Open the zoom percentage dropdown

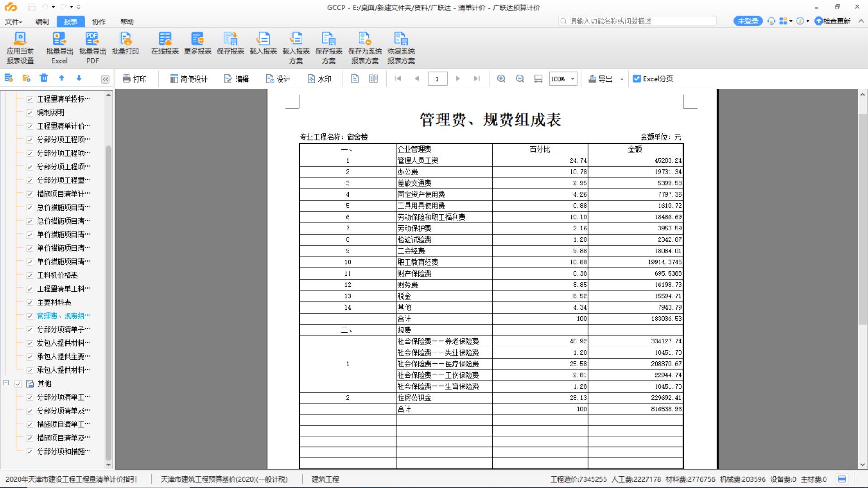pyautogui.click(x=572, y=79)
